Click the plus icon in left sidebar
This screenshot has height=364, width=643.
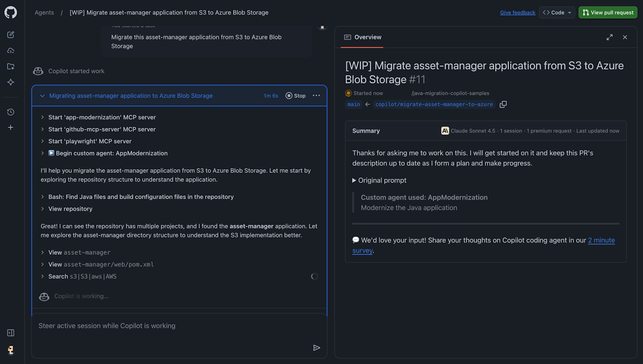(11, 127)
